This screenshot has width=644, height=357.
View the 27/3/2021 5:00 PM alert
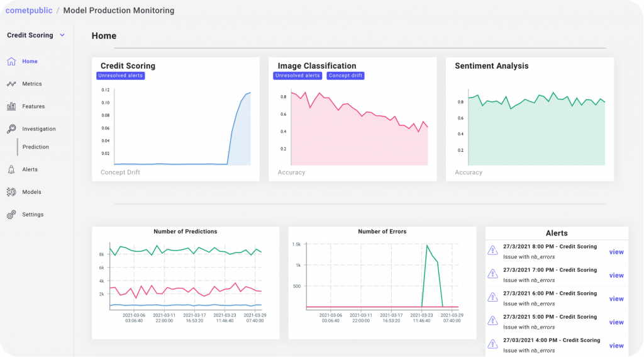[x=616, y=322]
